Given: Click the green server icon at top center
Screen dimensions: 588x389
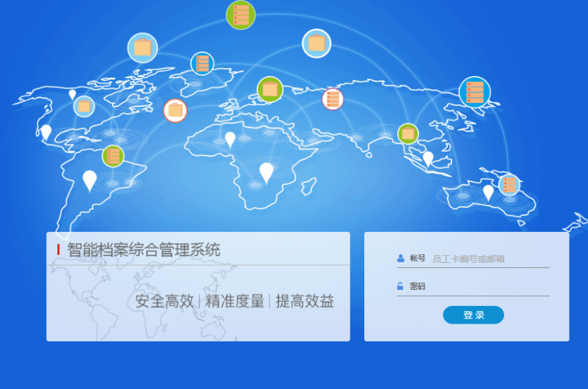Looking at the screenshot, I should tap(241, 15).
